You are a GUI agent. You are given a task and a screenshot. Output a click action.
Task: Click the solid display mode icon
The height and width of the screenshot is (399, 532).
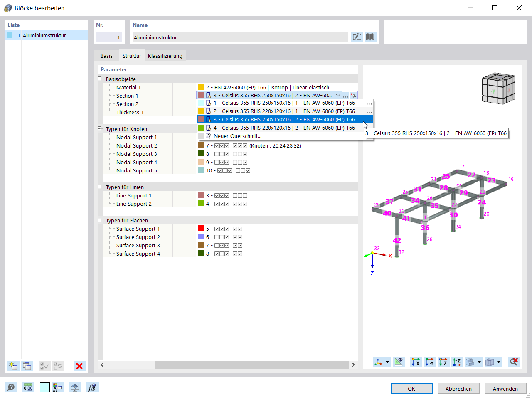[470, 362]
